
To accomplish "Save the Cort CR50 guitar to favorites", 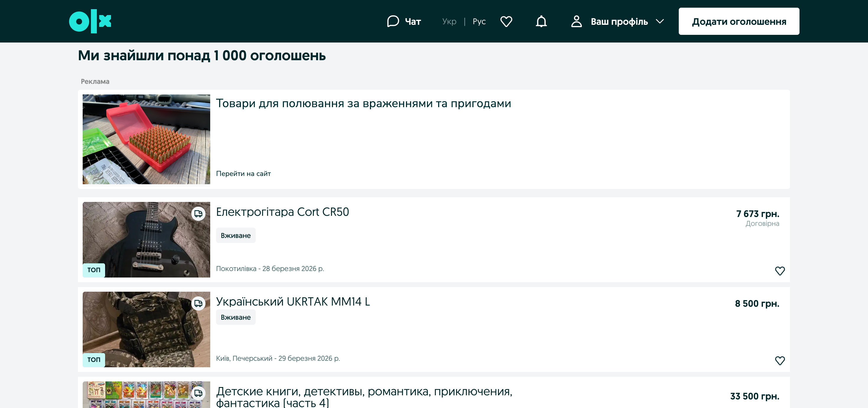I will click(780, 270).
